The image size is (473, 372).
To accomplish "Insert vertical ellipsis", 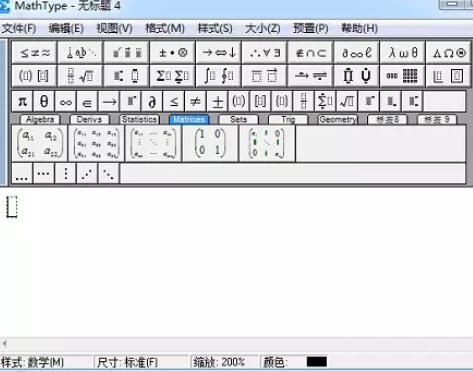I will (x=65, y=174).
